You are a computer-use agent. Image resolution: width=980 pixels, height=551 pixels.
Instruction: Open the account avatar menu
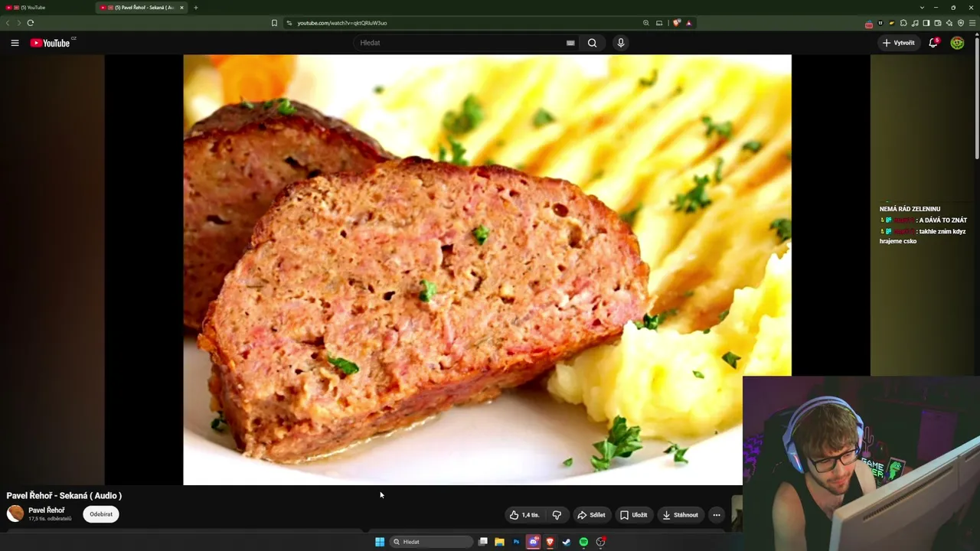click(x=957, y=43)
